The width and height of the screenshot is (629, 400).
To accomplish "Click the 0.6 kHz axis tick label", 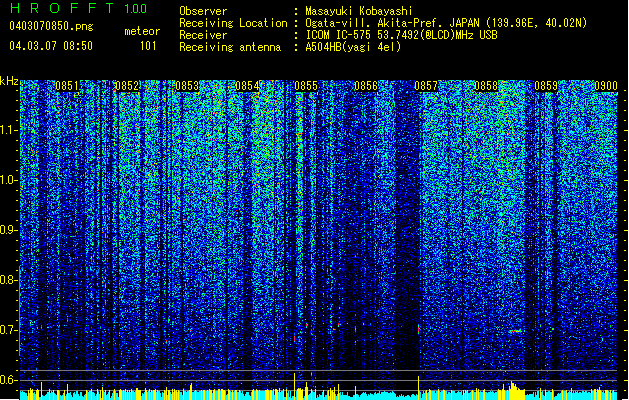I will point(9,380).
